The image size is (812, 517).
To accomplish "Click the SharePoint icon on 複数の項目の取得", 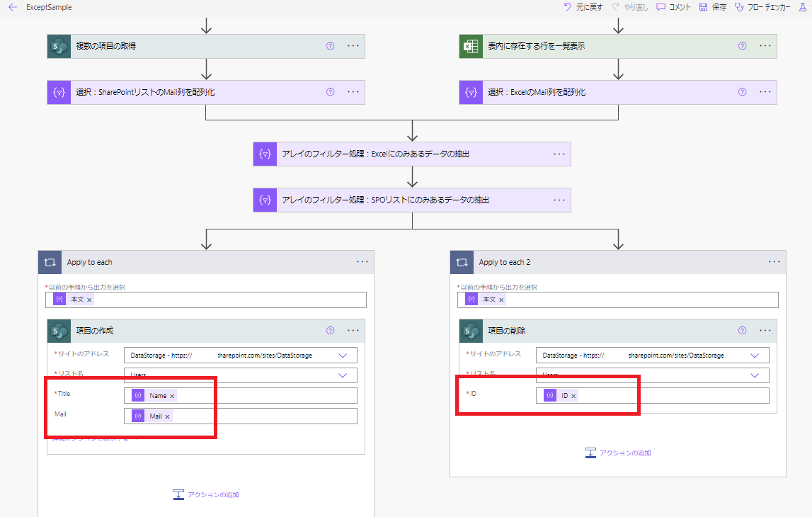I will (x=59, y=46).
